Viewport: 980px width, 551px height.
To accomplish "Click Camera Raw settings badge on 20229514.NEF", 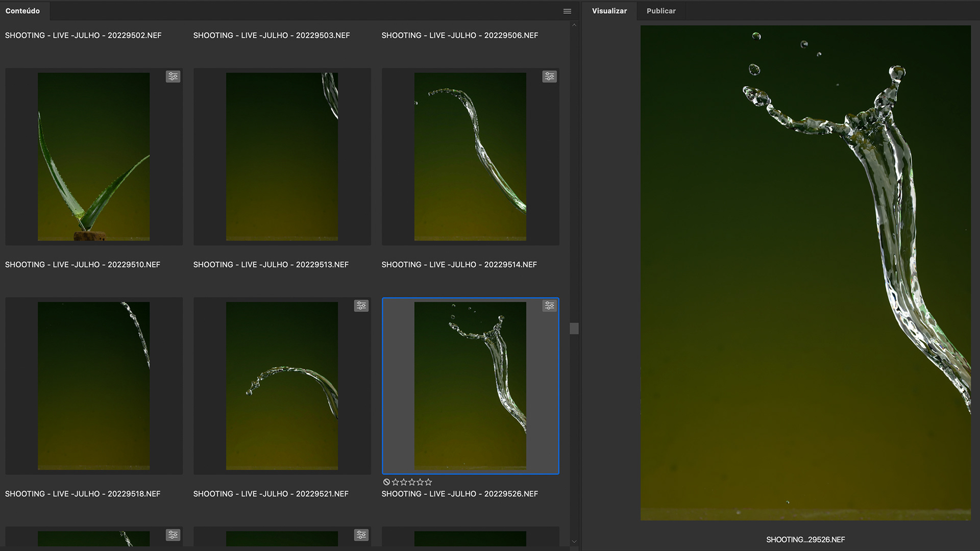I will pos(549,77).
